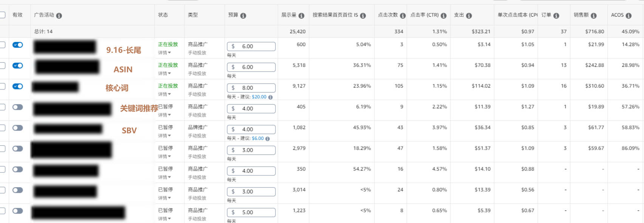Apply suggested budget $20.00 link

tap(259, 97)
